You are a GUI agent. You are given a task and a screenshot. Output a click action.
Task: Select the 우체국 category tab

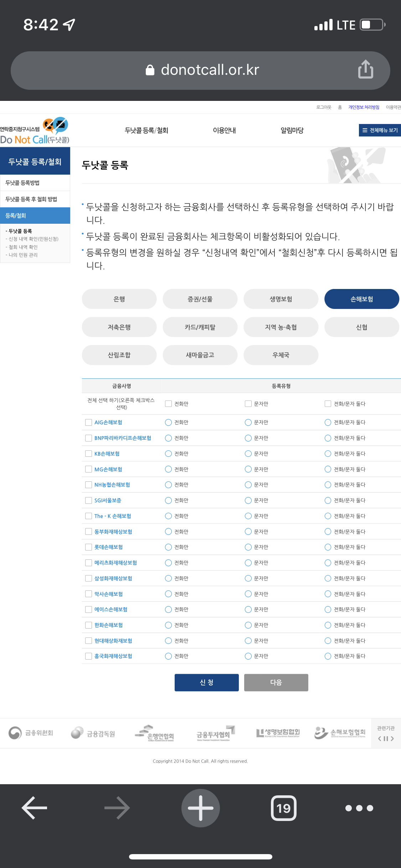click(x=281, y=355)
